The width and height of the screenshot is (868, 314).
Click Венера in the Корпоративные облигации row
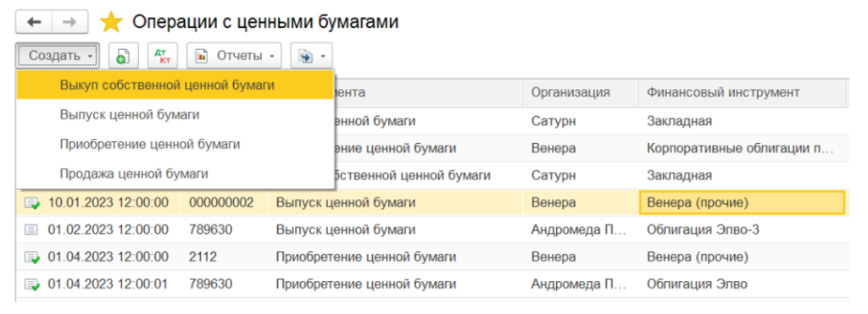[554, 149]
